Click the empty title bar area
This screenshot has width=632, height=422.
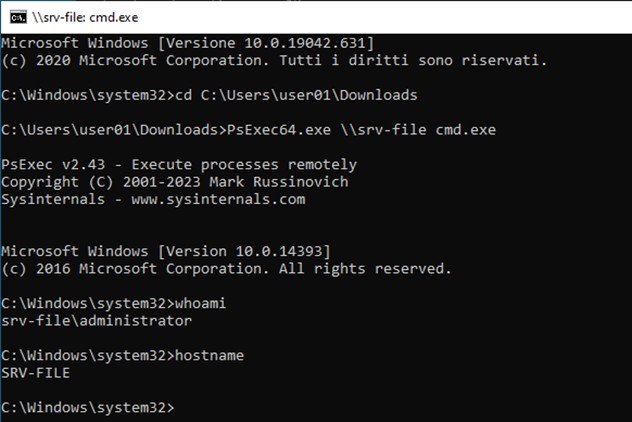[x=400, y=16]
